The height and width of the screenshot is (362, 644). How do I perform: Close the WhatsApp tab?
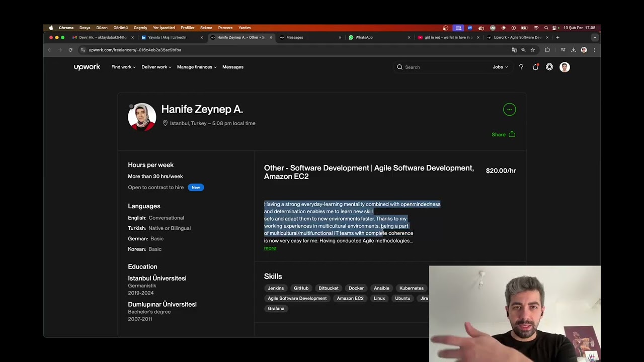point(409,37)
